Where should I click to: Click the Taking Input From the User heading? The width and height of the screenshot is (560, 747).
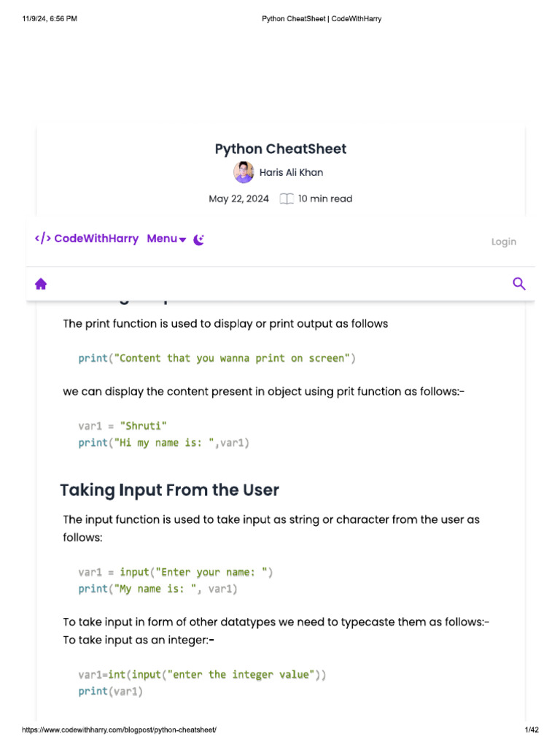click(169, 490)
